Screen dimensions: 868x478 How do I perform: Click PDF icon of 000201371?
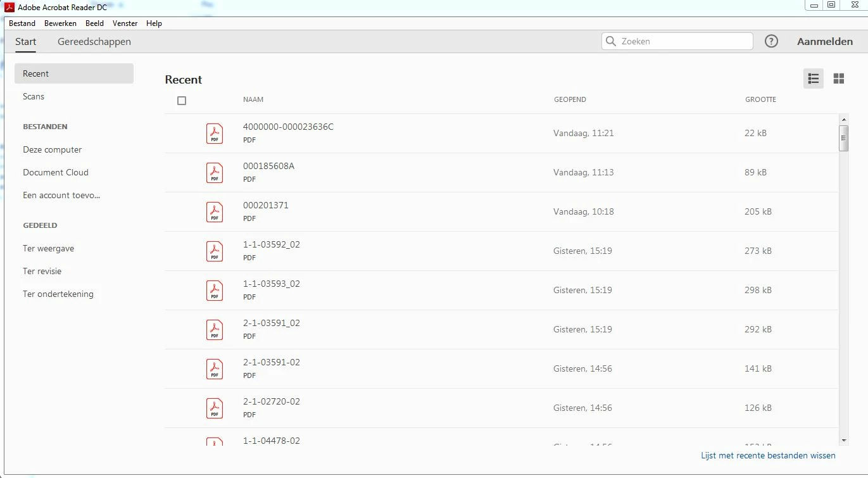point(215,212)
